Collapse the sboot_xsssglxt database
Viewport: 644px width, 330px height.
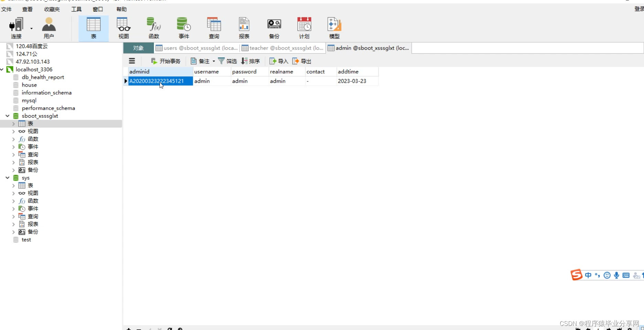pos(7,116)
